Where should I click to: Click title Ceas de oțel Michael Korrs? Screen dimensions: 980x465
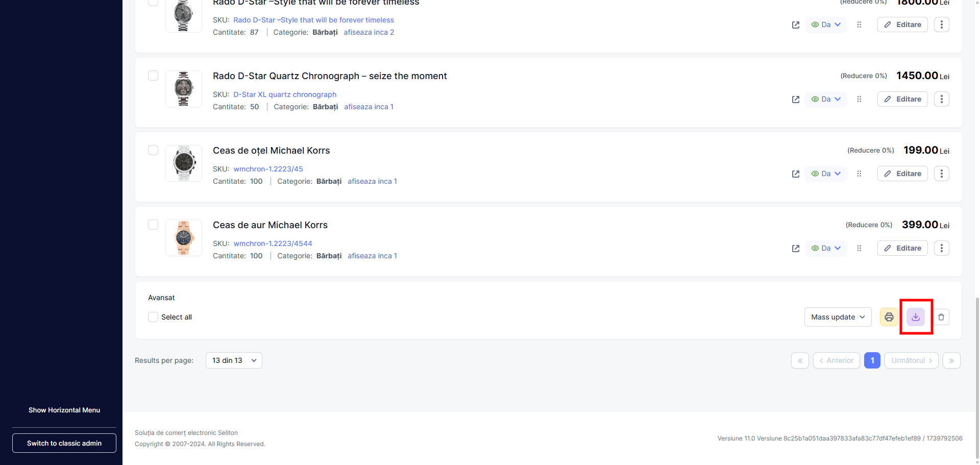[272, 151]
